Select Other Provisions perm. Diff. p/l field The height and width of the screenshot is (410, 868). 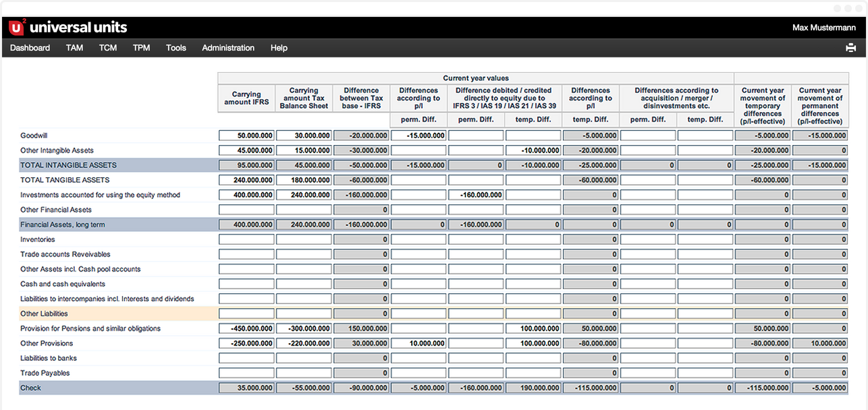418,343
